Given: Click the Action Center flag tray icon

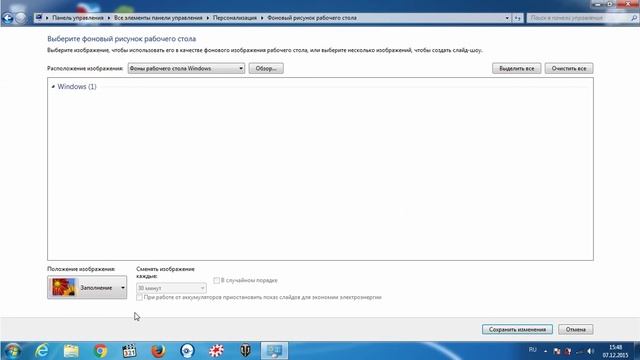Looking at the screenshot, I should [557, 351].
